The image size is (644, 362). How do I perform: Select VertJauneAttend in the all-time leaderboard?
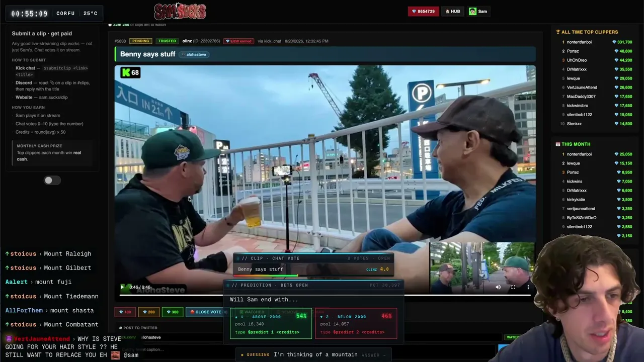(x=582, y=87)
